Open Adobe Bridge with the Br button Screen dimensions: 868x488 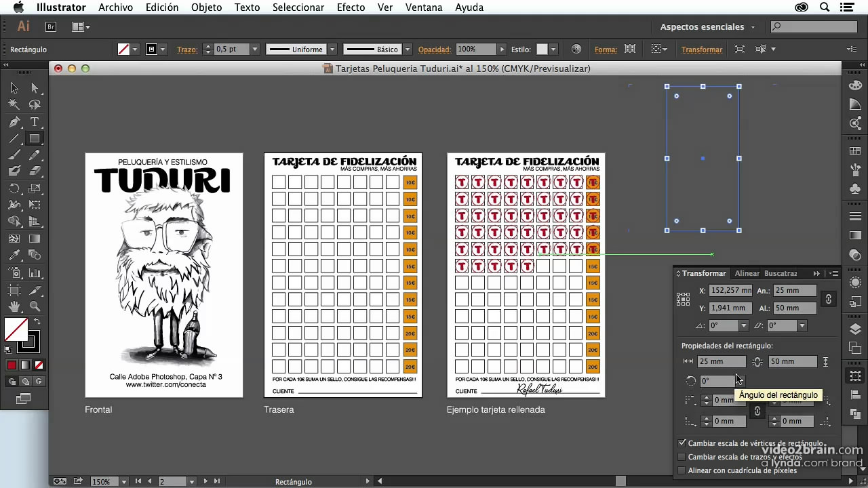coord(51,27)
